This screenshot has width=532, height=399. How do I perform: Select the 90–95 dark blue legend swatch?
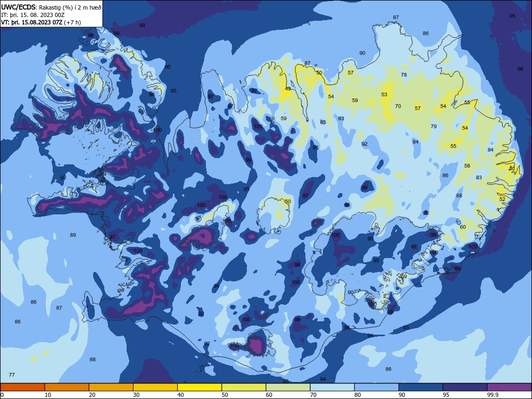[x=421, y=387]
